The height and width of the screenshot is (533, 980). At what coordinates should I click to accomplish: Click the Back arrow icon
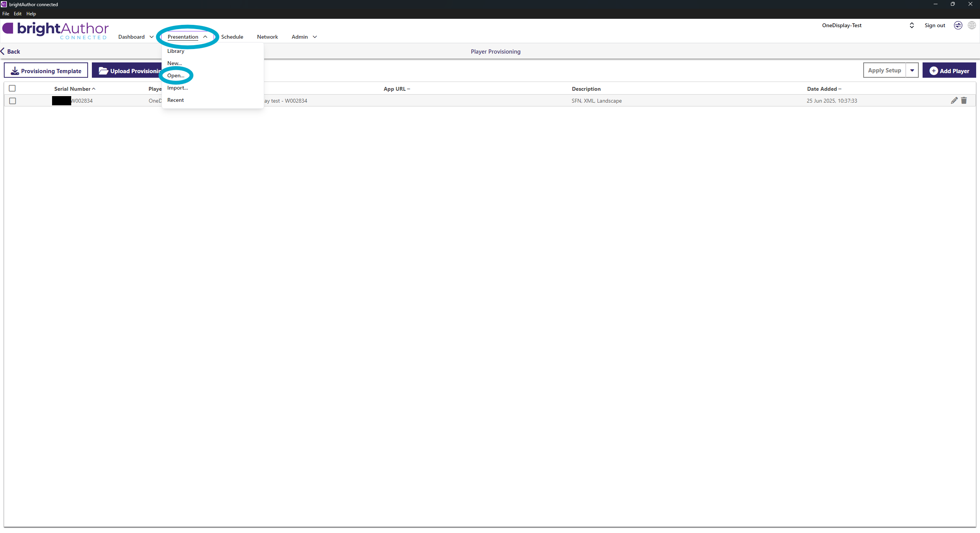[x=3, y=51]
